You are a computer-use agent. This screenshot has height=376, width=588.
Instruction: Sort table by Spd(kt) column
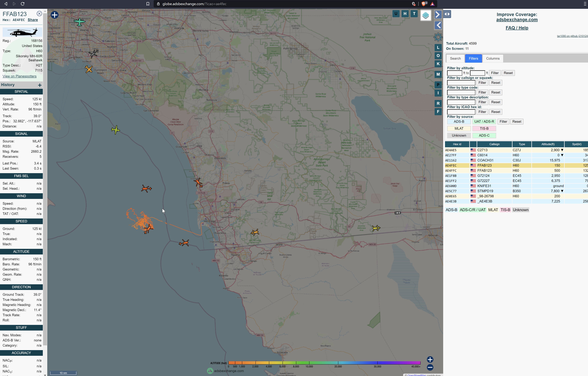click(577, 144)
